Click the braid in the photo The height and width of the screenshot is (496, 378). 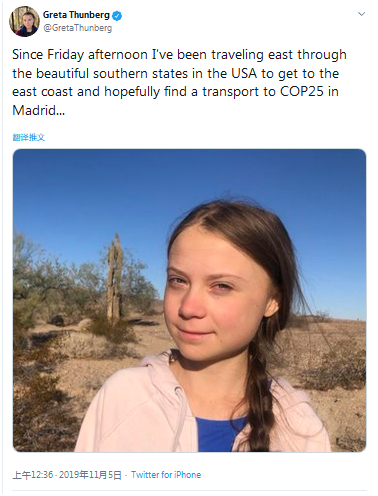[x=259, y=393]
